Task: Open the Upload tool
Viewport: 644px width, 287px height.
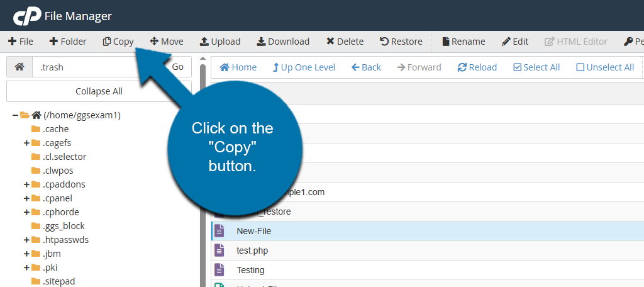Action: 219,42
